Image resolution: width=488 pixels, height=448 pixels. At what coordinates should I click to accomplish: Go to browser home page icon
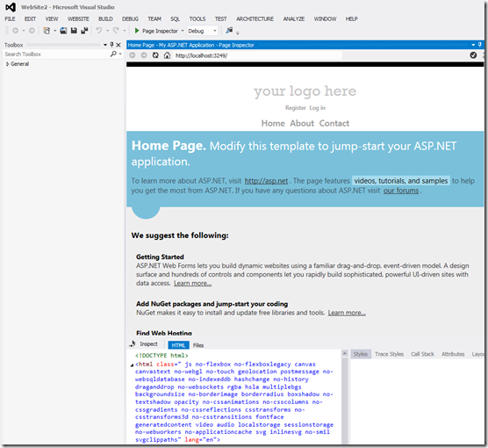click(x=167, y=55)
